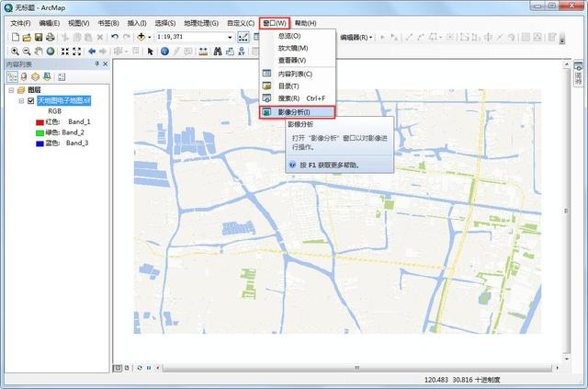Select the Zoom Out tool
Screen dimensions: 588x389
tap(27, 51)
